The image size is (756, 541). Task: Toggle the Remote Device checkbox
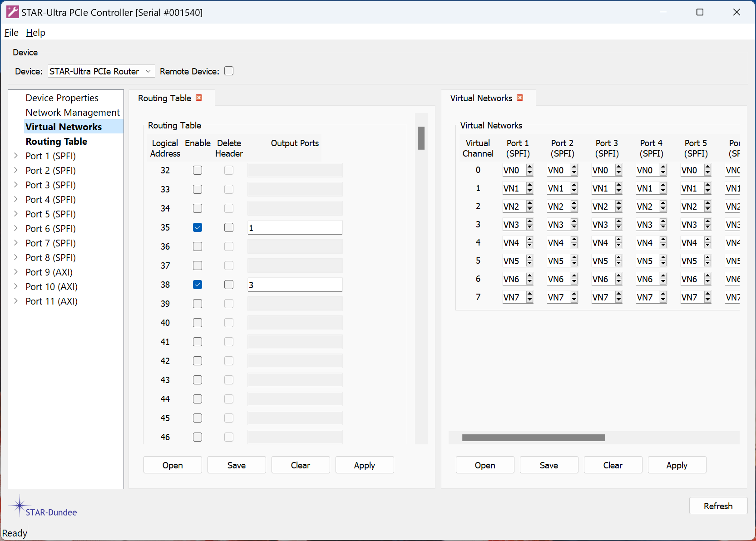pos(229,71)
